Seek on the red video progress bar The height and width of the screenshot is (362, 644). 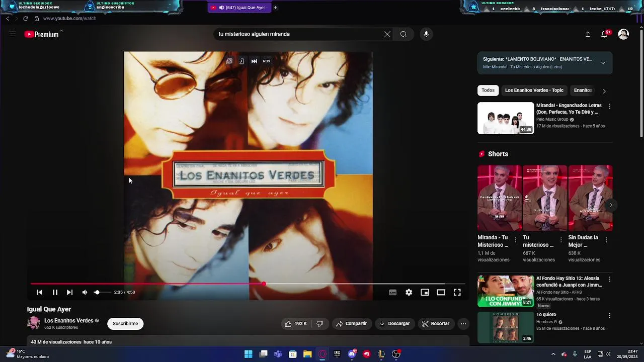248,284
